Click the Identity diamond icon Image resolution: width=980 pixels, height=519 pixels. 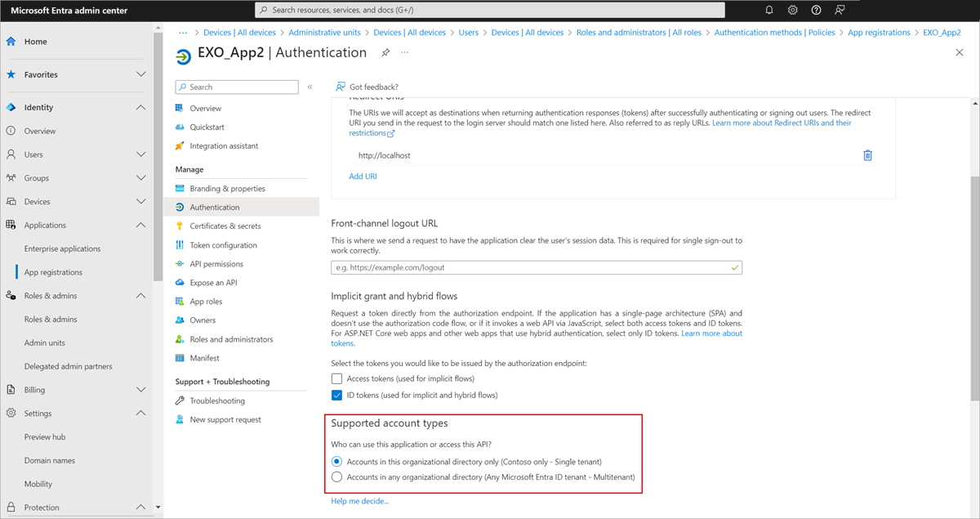click(x=11, y=107)
